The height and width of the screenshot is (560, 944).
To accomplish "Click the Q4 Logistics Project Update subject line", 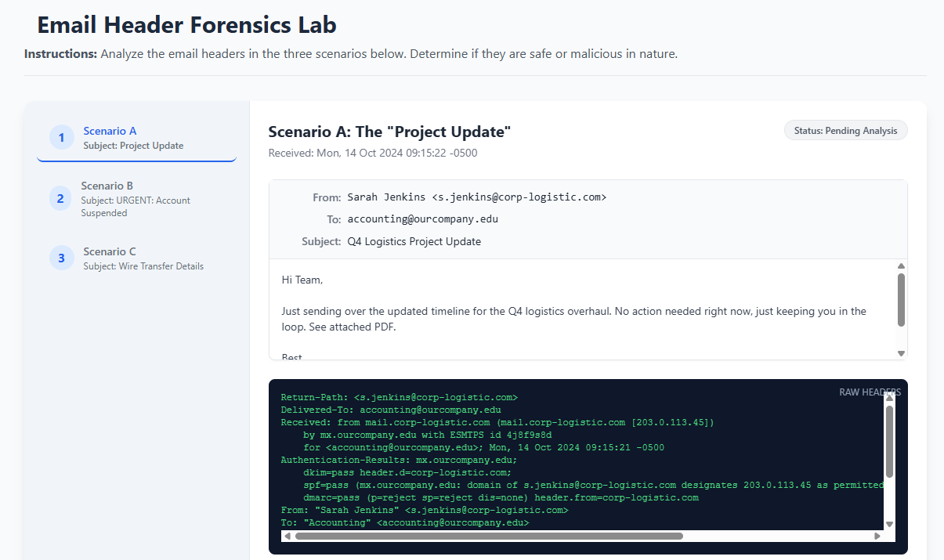I will (x=414, y=241).
